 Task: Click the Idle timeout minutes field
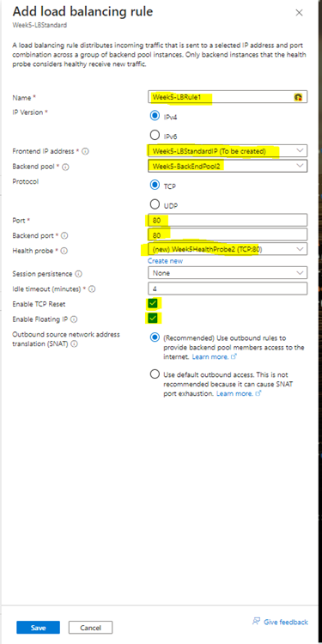coord(228,289)
